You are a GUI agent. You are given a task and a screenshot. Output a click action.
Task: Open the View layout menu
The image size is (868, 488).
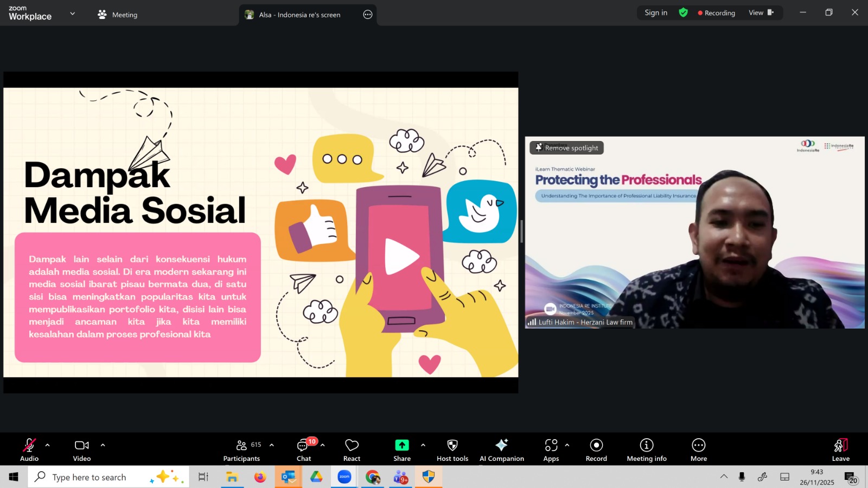coord(761,12)
